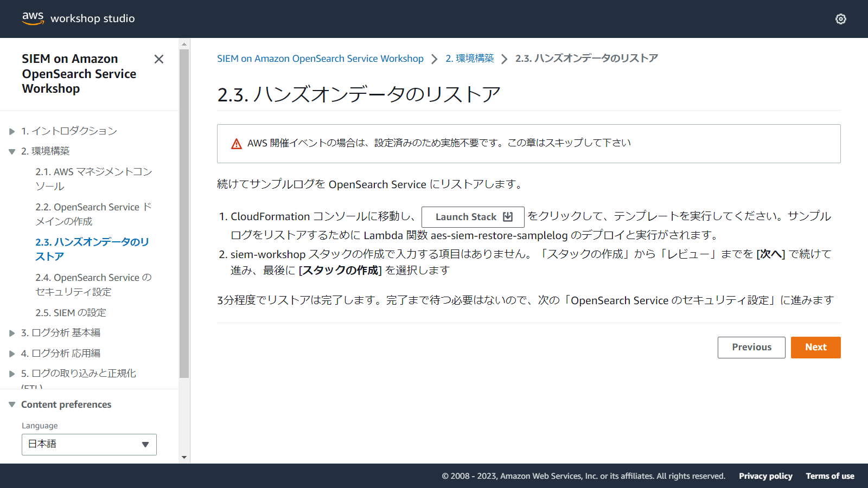Close the sidebar navigation panel

coord(159,59)
